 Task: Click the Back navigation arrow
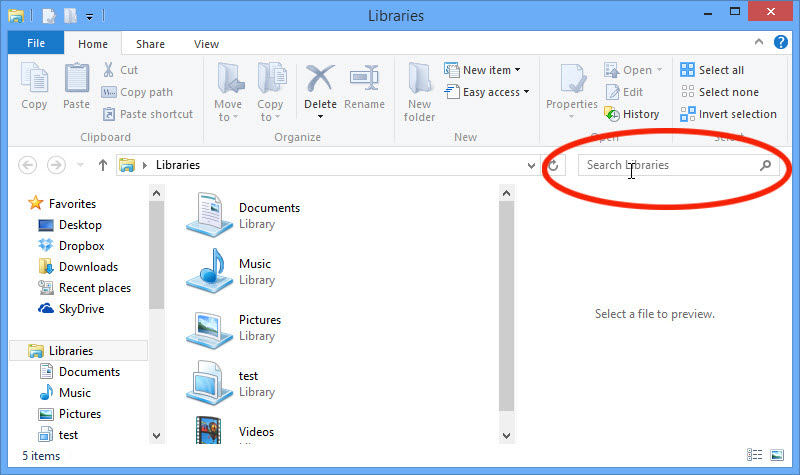(28, 165)
